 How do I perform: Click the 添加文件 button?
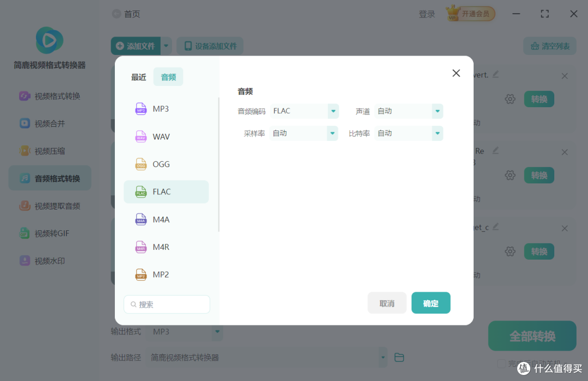[x=136, y=46]
